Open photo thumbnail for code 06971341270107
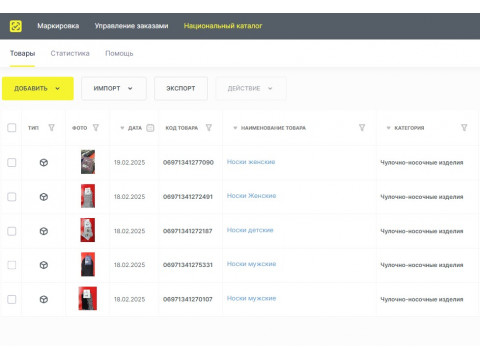The image size is (480, 360). pos(88,298)
